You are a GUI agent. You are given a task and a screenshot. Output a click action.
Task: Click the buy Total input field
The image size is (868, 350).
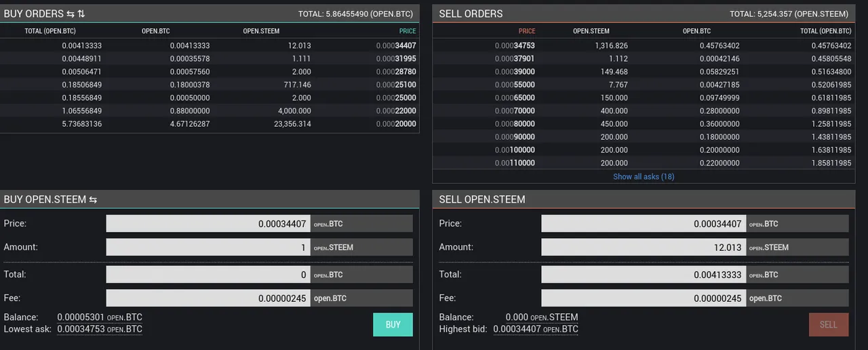208,275
